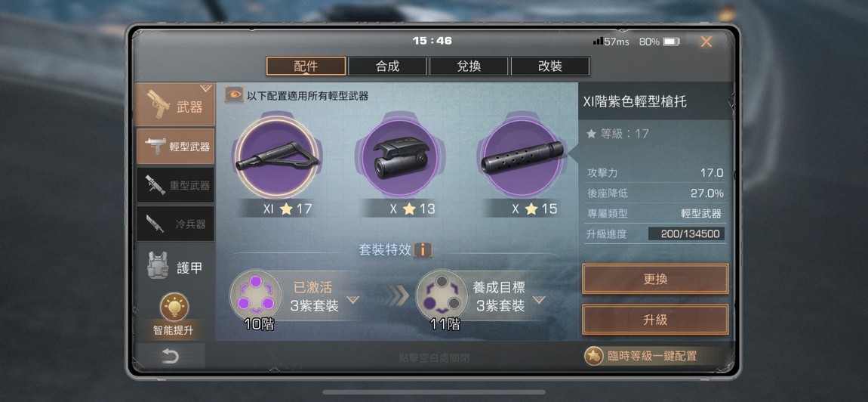Image resolution: width=868 pixels, height=402 pixels.
Task: Click the 臨時等級一鍵配置 star icon
Action: [593, 356]
